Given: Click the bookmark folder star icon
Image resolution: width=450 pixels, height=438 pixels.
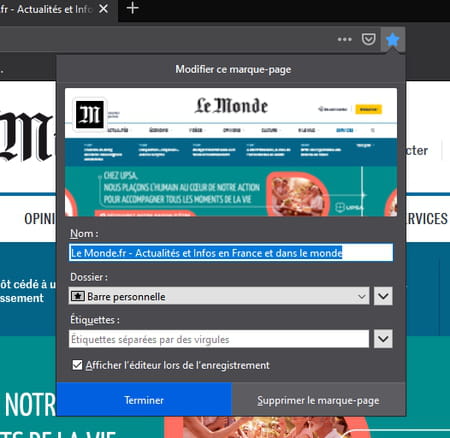Looking at the screenshot, I should [78, 296].
